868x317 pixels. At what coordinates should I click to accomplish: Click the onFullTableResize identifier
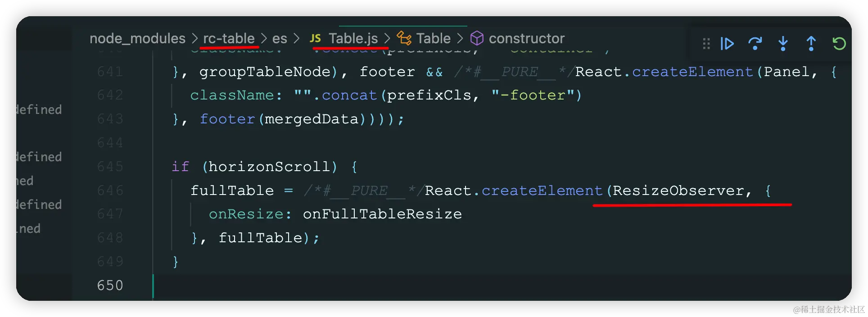[x=382, y=214]
